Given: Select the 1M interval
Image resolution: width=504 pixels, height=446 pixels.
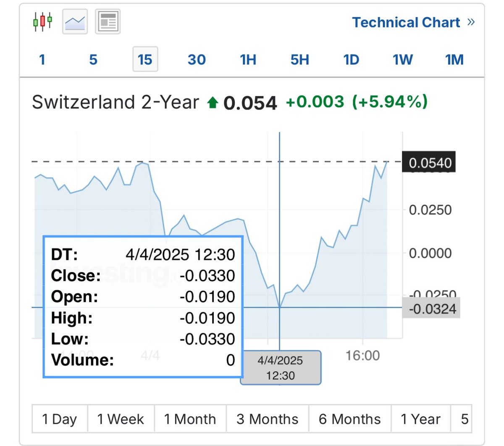Looking at the screenshot, I should pyautogui.click(x=454, y=59).
